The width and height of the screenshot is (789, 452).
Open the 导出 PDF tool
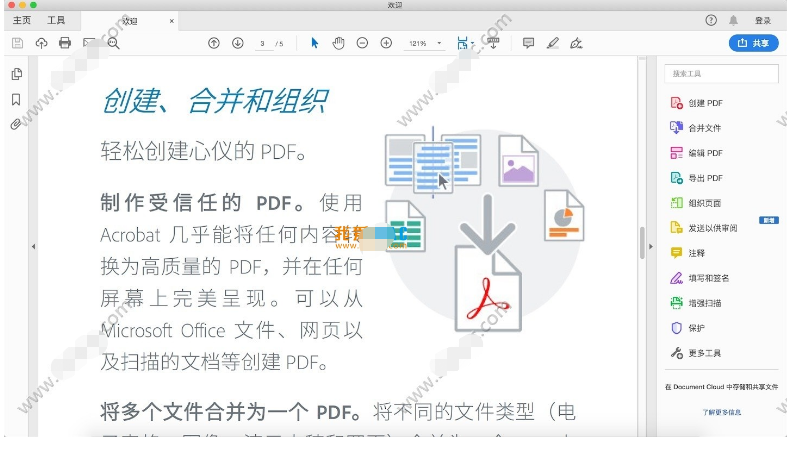[697, 178]
